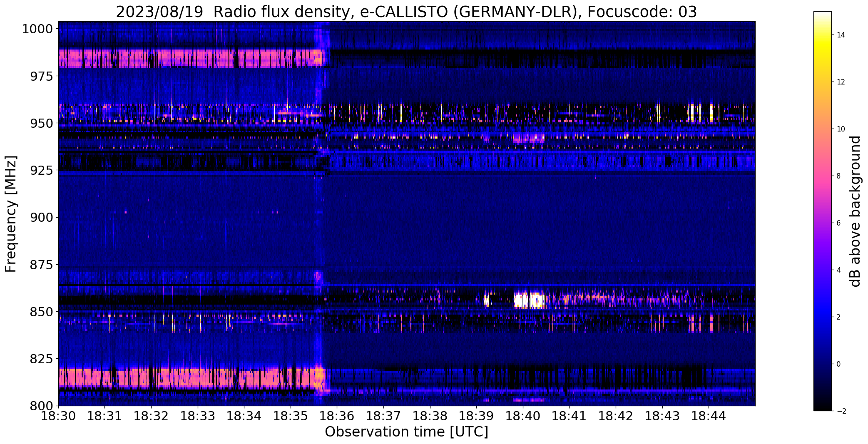
Task: Click the 'Frequency [MHz]' axis label
Action: (11, 214)
